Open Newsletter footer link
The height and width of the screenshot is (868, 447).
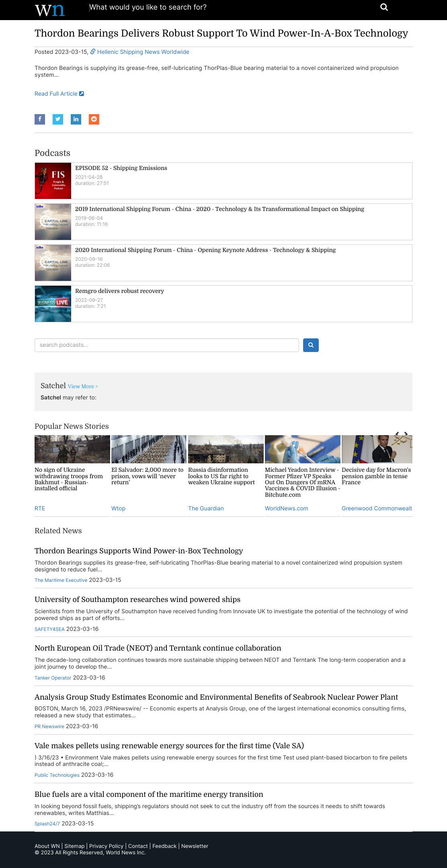click(195, 846)
